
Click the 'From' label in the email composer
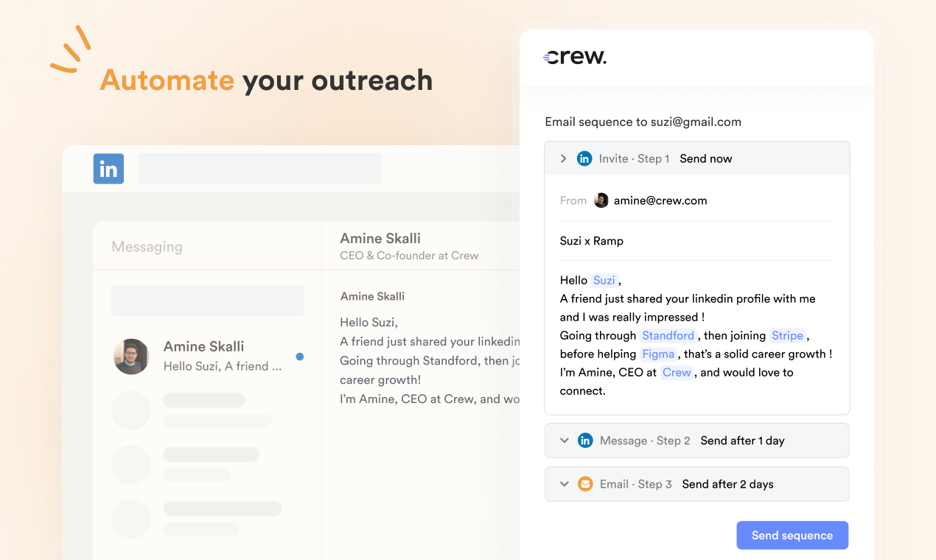573,200
